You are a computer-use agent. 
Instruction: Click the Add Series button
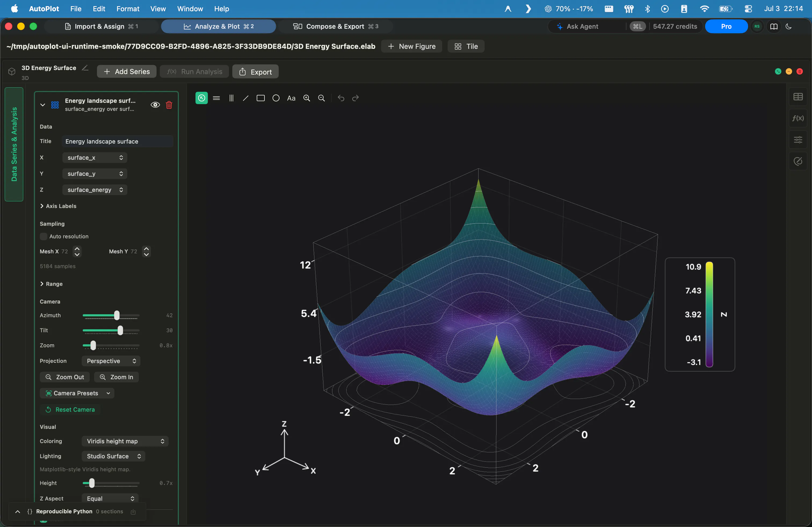point(126,72)
